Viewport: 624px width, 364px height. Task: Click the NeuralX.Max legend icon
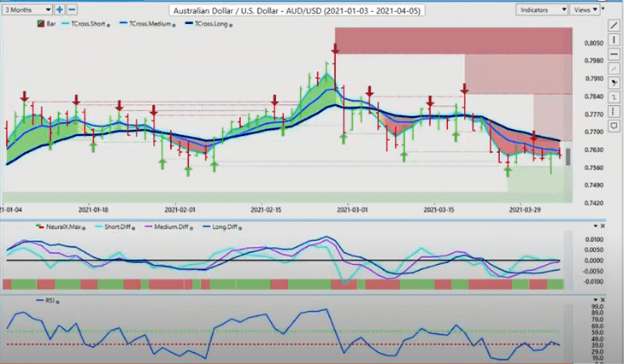tap(40, 227)
